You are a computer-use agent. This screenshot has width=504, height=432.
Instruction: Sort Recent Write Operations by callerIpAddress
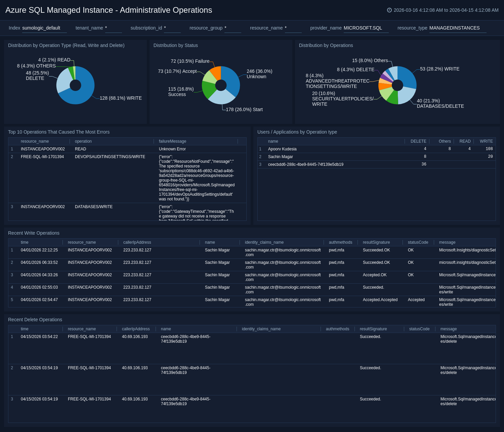pyautogui.click(x=137, y=242)
